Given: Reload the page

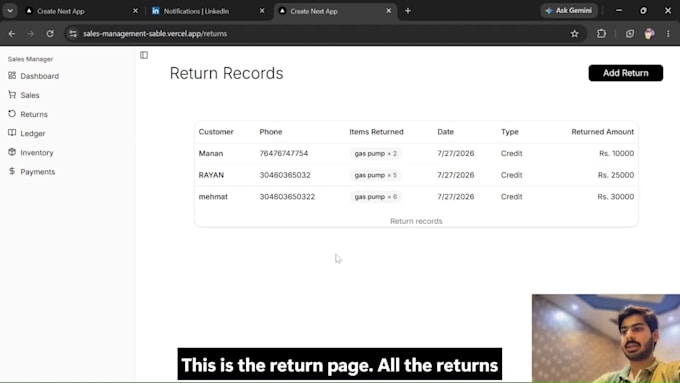Looking at the screenshot, I should point(50,33).
